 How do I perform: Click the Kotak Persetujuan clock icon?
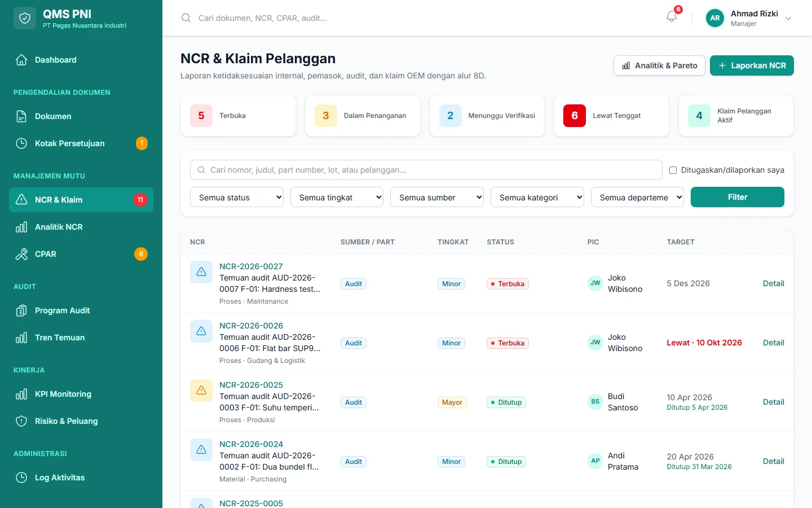click(21, 143)
